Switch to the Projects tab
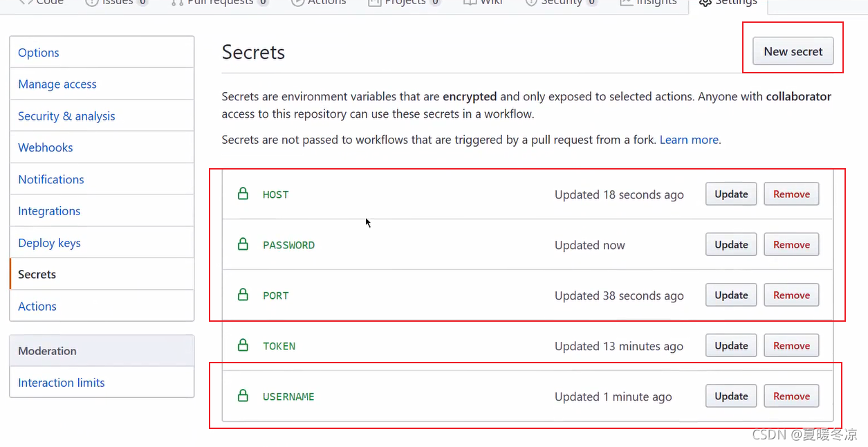The width and height of the screenshot is (868, 447). (x=405, y=3)
